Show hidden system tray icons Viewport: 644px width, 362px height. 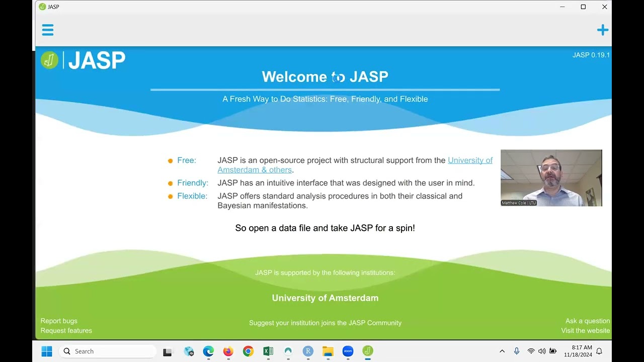coord(502,351)
